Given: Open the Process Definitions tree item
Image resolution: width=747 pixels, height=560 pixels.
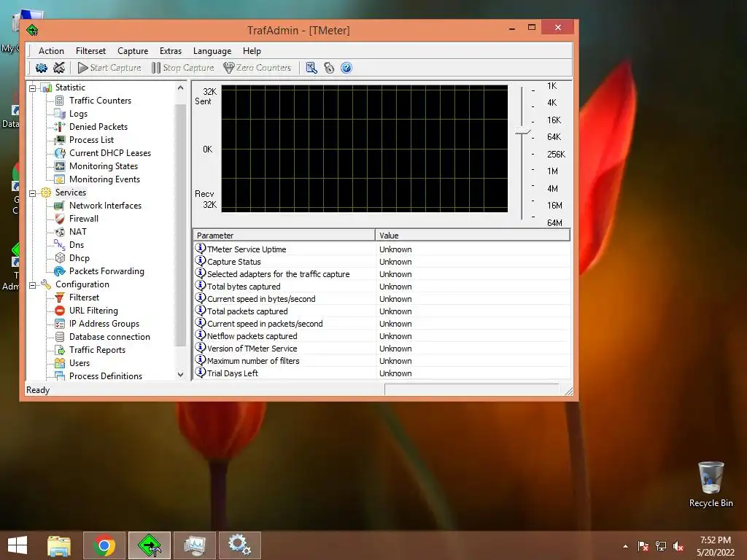Looking at the screenshot, I should coord(105,376).
